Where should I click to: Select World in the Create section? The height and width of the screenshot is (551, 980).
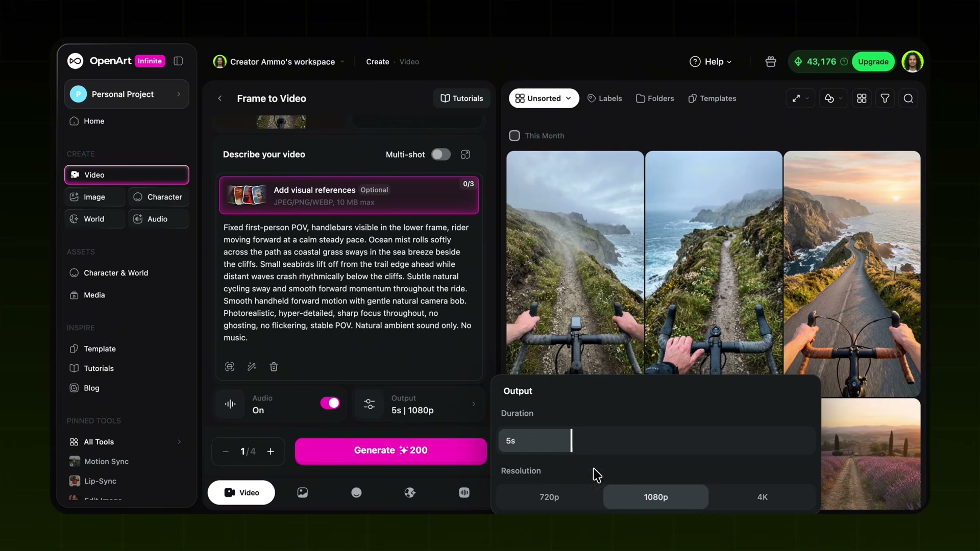click(x=95, y=219)
